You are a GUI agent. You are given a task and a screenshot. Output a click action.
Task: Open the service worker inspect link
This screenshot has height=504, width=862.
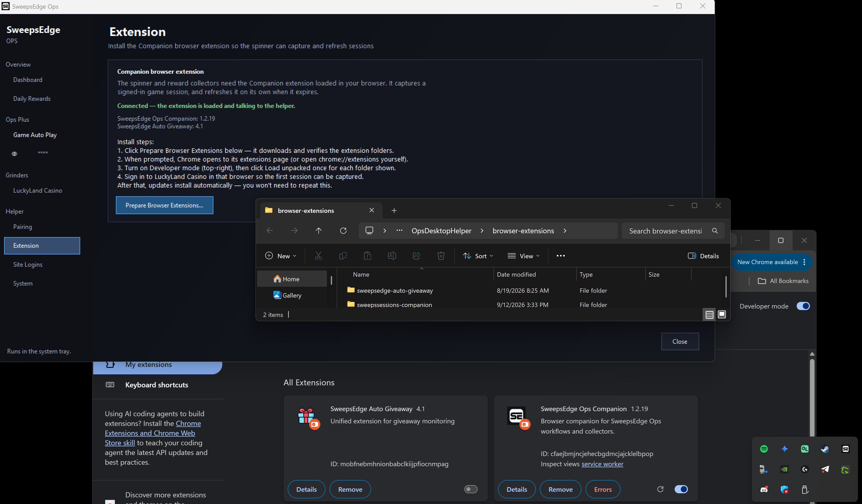602,464
